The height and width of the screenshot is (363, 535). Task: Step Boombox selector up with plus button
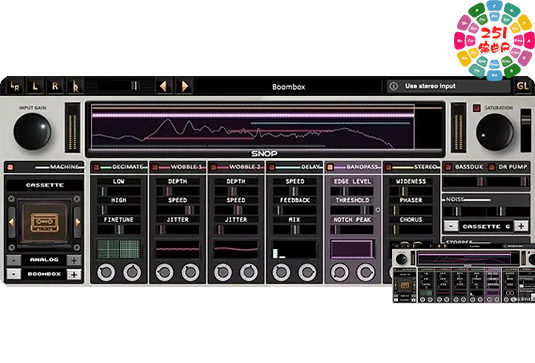(74, 274)
